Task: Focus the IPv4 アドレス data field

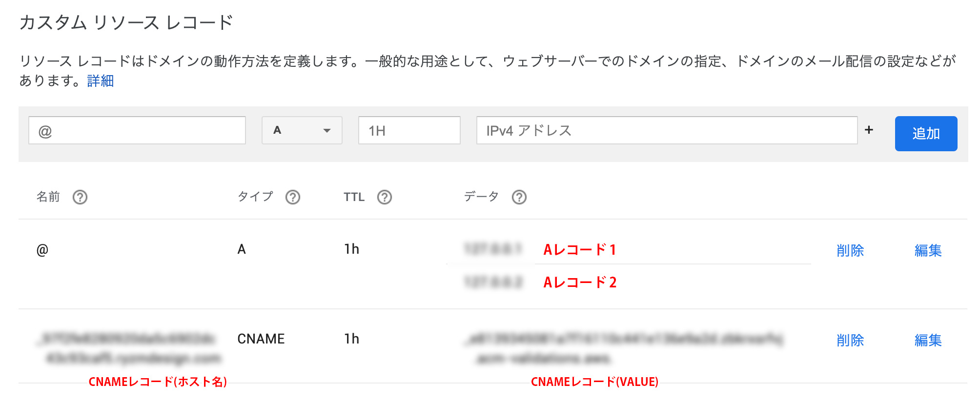Action: pyautogui.click(x=667, y=130)
